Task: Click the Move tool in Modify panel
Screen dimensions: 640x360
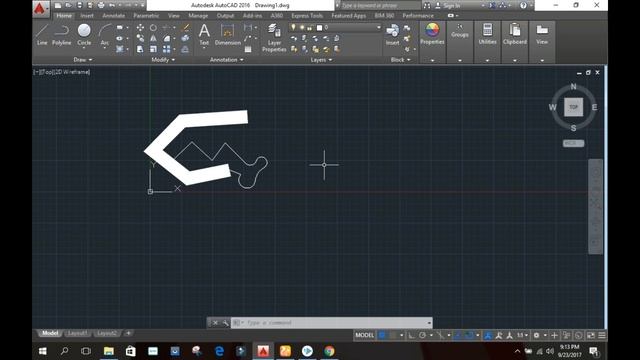Action: tap(140, 27)
